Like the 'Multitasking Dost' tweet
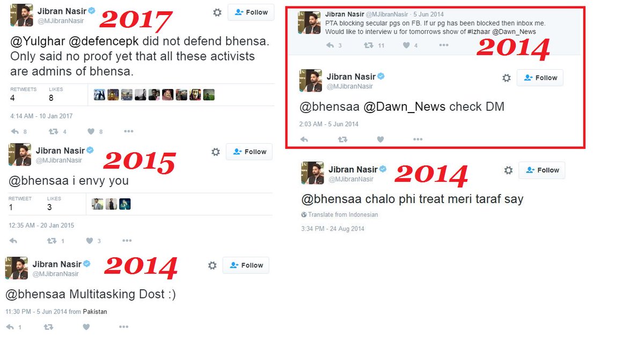The width and height of the screenshot is (644, 343). [x=86, y=327]
